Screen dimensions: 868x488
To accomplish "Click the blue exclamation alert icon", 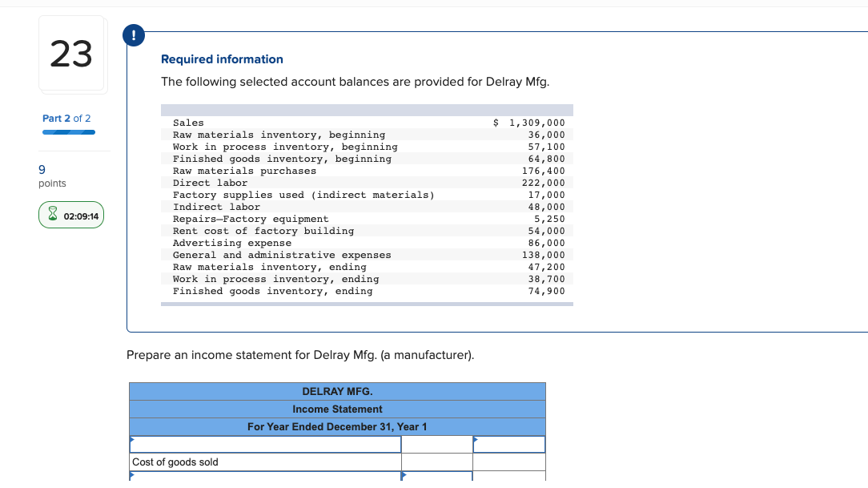I will [x=133, y=34].
